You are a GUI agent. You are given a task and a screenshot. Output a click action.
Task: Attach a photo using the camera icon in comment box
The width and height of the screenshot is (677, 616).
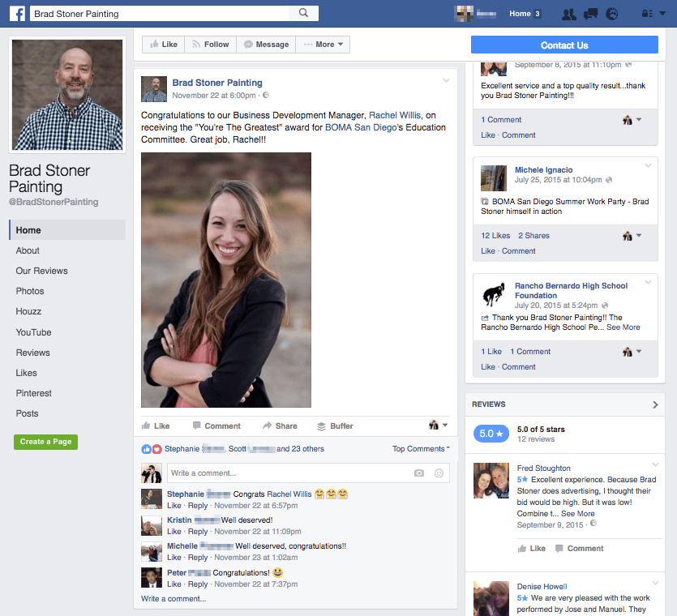(x=418, y=473)
